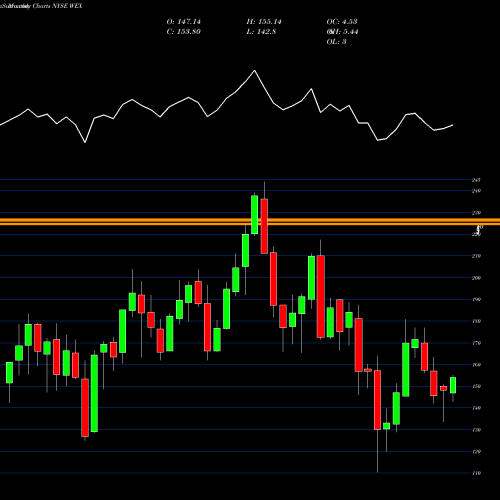Click the 160 price axis label
The height and width of the screenshot is (500, 500).
476,365
